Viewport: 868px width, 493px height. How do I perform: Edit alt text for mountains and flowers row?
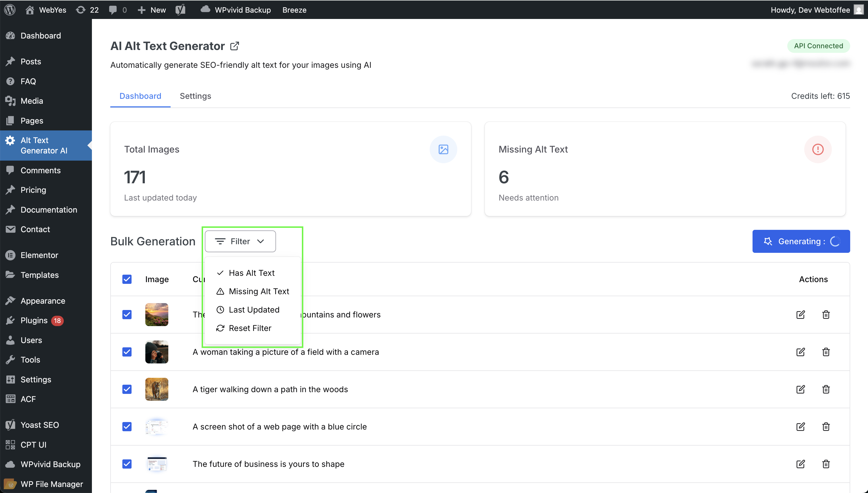[800, 315]
